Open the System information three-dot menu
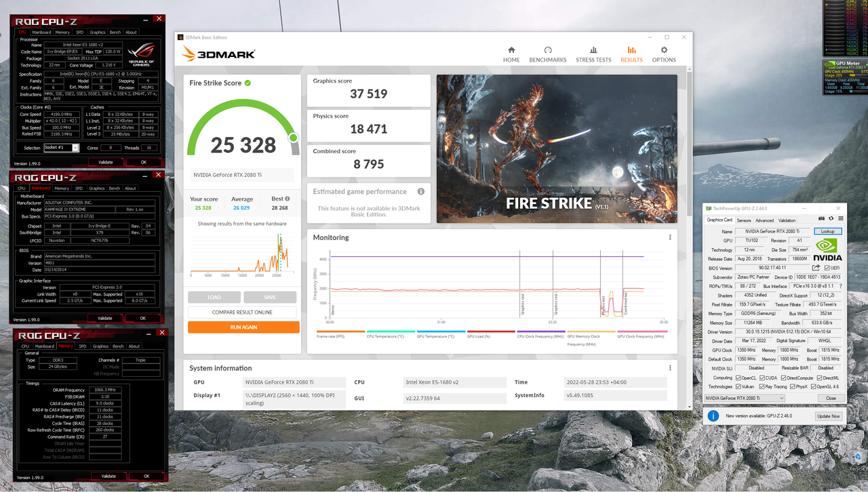Image resolution: width=868 pixels, height=492 pixels. pyautogui.click(x=670, y=368)
